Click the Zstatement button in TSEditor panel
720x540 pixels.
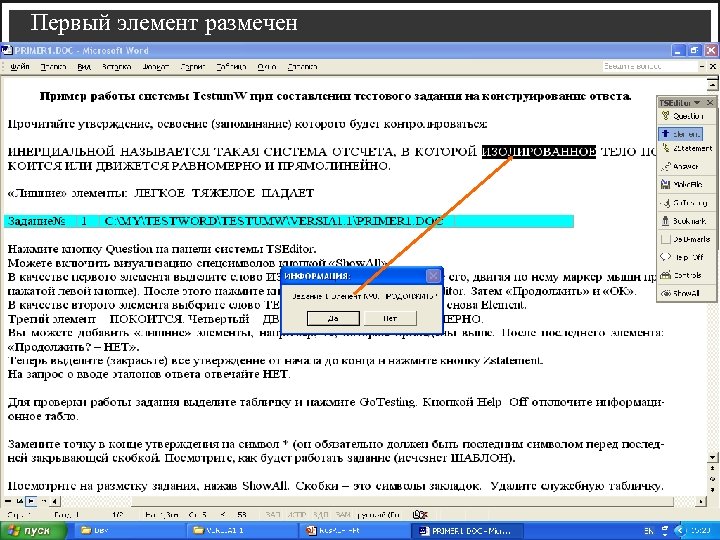pyautogui.click(x=686, y=148)
